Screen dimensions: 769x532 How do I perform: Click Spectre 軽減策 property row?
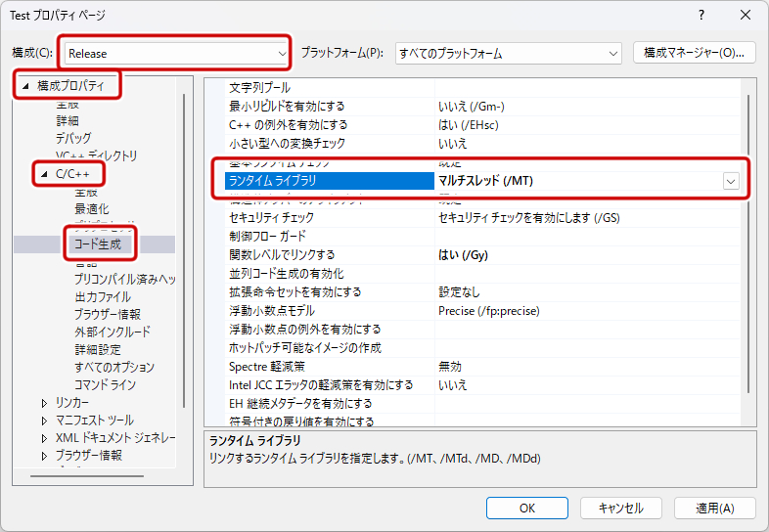[x=482, y=367]
